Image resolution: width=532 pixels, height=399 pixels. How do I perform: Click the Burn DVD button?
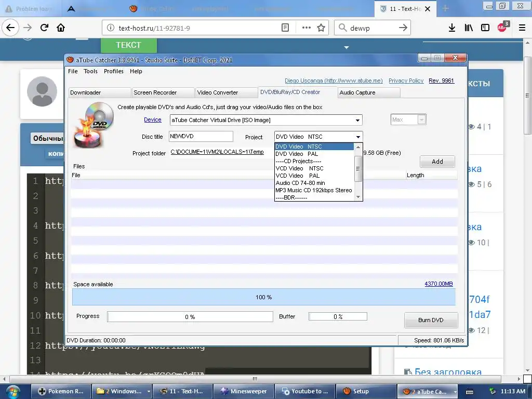coord(431,320)
